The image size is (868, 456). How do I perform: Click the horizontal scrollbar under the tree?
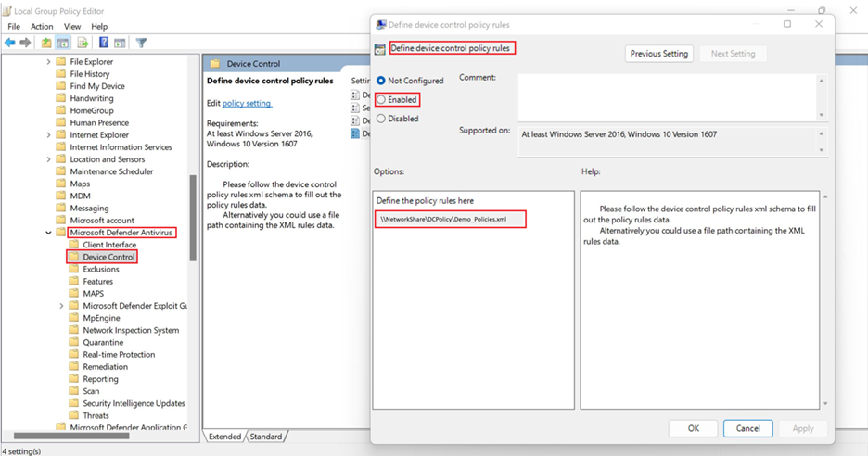tap(71, 436)
